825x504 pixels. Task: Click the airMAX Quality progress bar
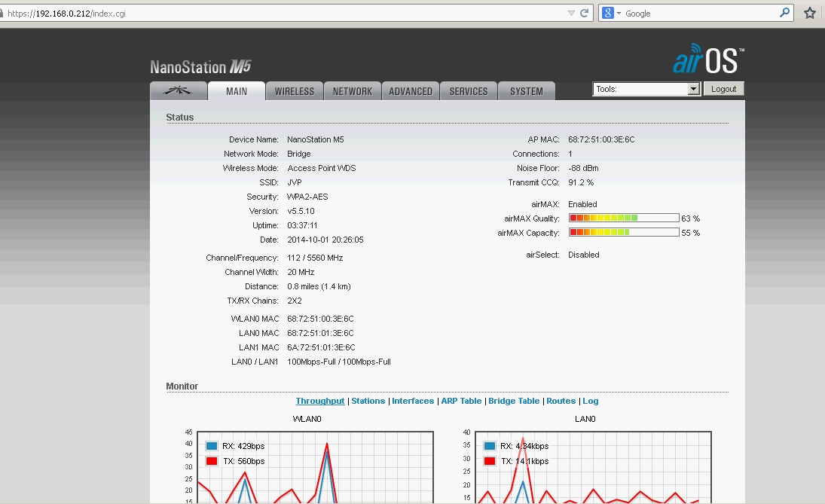click(x=624, y=218)
